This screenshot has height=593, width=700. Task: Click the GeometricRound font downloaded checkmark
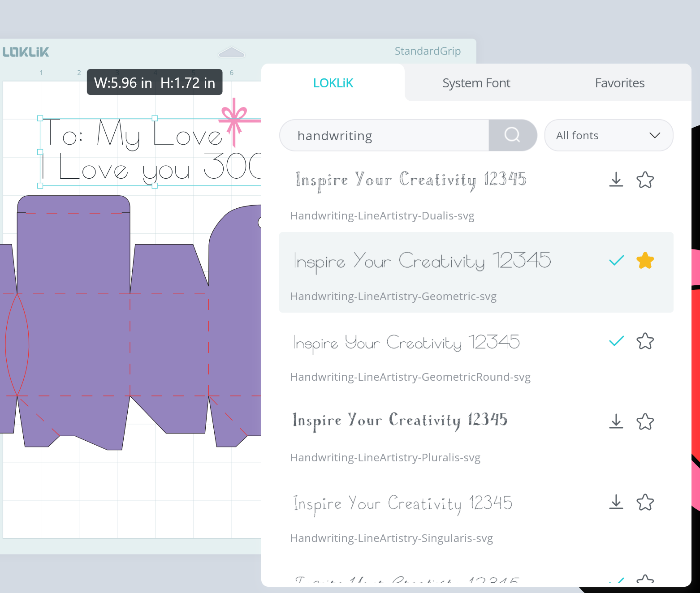coord(616,341)
